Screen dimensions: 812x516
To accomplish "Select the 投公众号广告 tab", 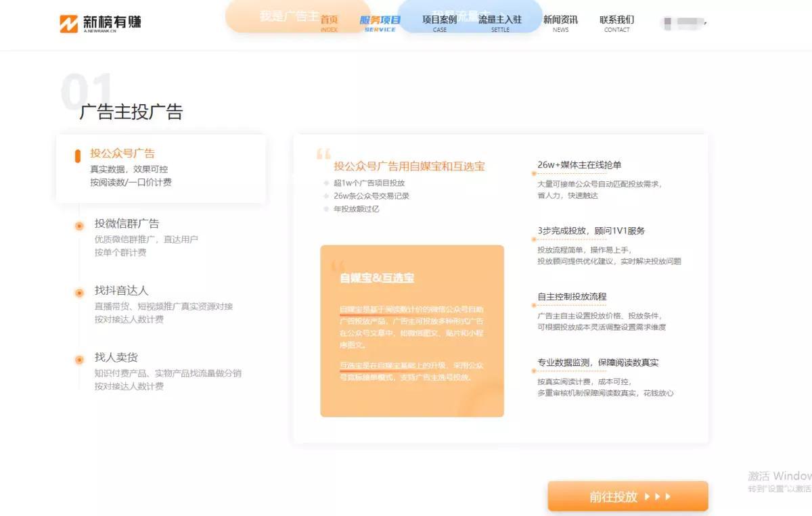I will tap(161, 168).
